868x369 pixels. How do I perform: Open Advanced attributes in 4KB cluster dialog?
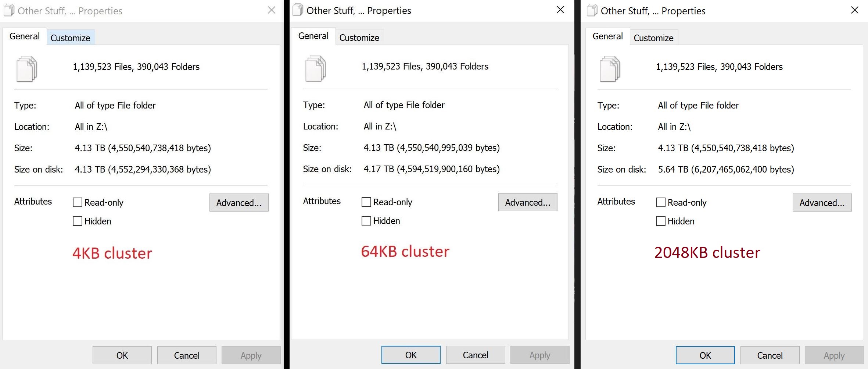[x=239, y=203]
